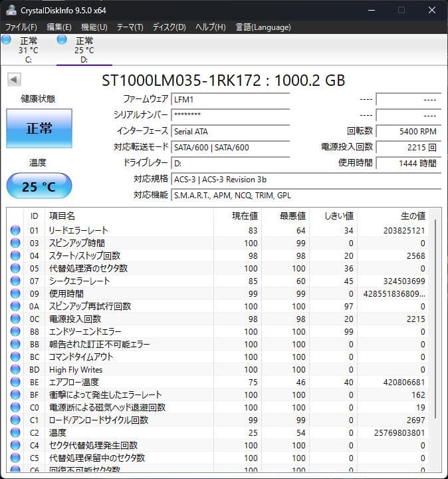This screenshot has height=479, width=448.
Task: Click the 対応転送モード SATA/600 field
Action: [x=230, y=148]
